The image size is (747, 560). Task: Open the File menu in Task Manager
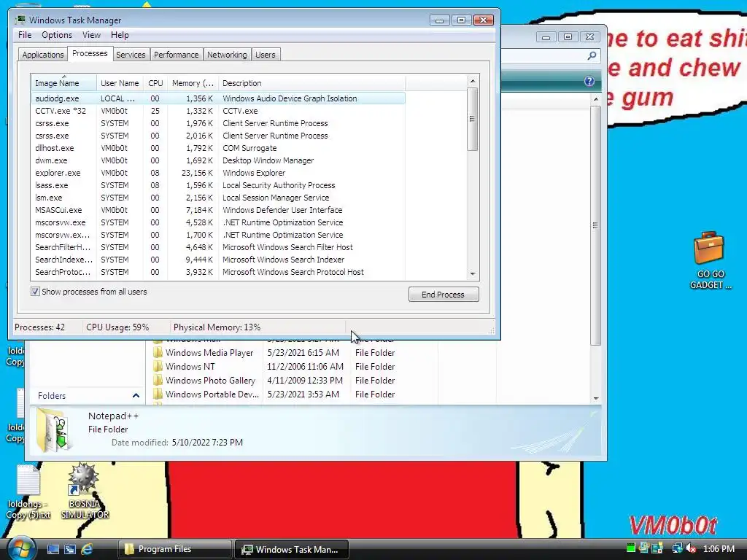coord(25,35)
